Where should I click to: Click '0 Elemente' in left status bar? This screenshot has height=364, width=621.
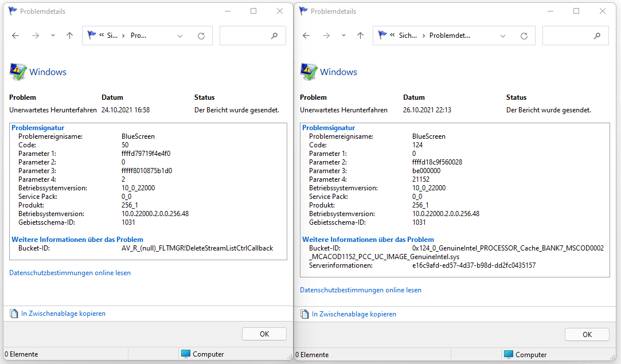[x=21, y=354]
